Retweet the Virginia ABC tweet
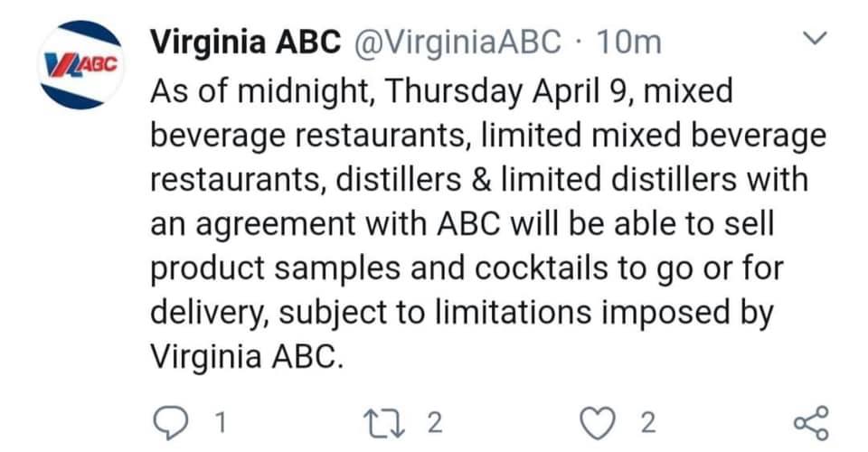 pyautogui.click(x=396, y=422)
